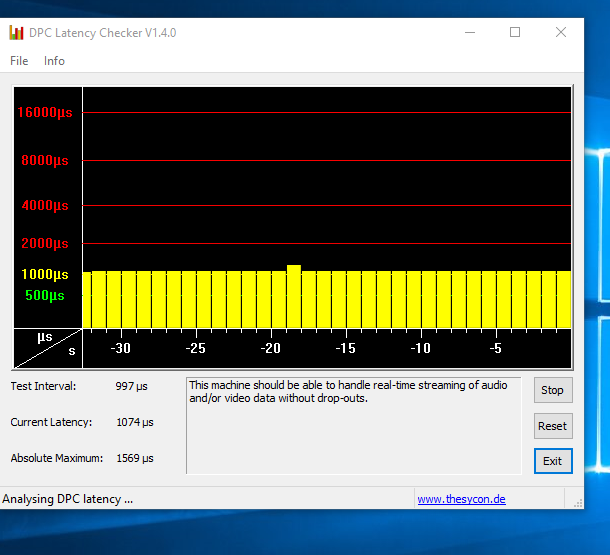Open the Info menu
Viewport: 610px width, 555px height.
pos(54,61)
